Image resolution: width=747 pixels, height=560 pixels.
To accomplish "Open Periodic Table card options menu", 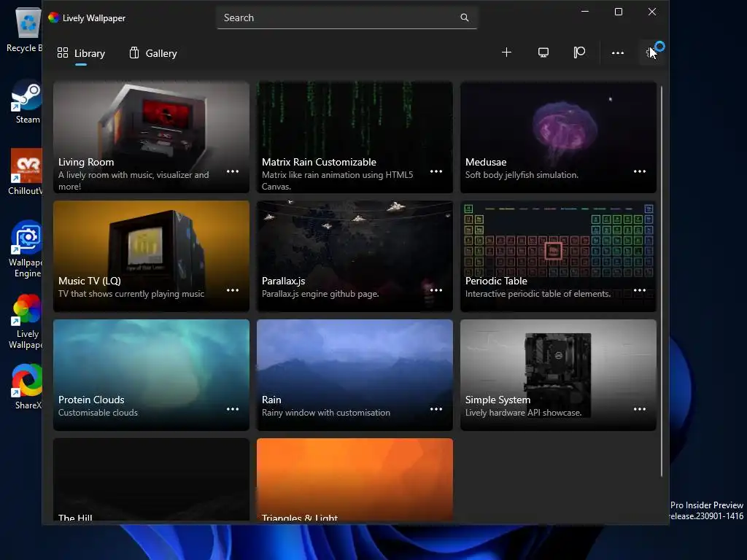I will click(639, 290).
